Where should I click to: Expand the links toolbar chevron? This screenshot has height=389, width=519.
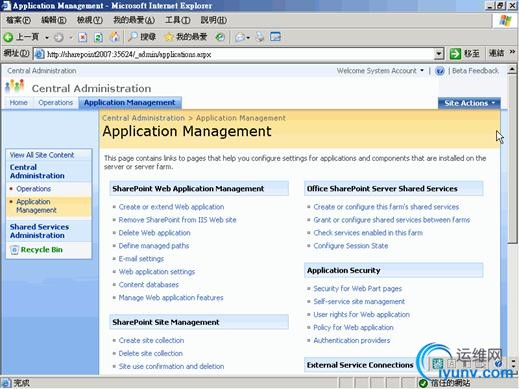click(512, 52)
